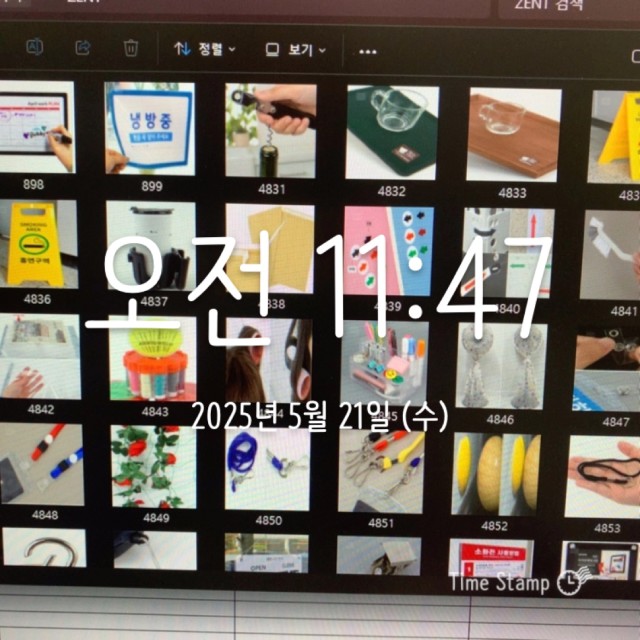Click the Delete trash can icon
The height and width of the screenshot is (640, 640).
pos(131,48)
